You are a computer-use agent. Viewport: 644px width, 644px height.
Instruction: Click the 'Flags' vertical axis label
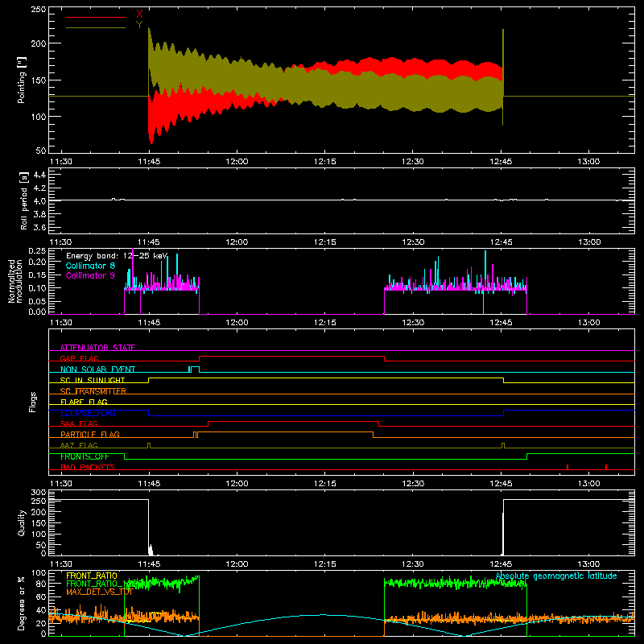32,402
